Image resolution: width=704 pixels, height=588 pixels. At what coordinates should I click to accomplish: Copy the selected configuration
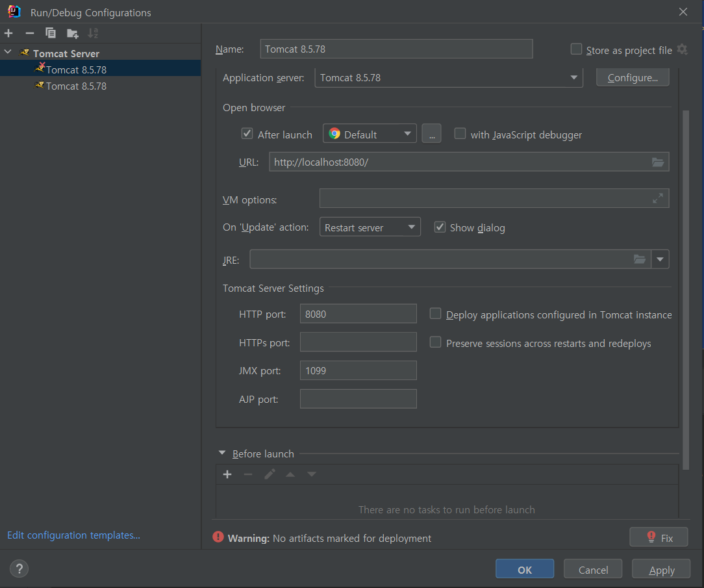(x=51, y=33)
